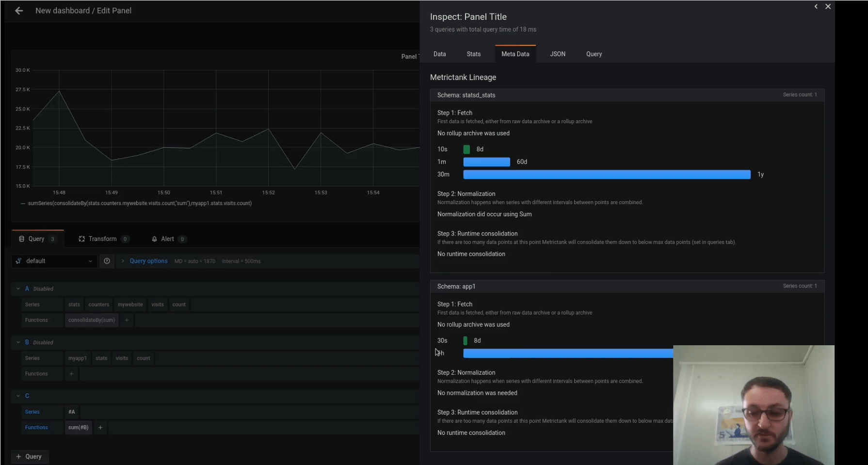Open the default data source dropdown
The width and height of the screenshot is (868, 465).
pyautogui.click(x=54, y=261)
